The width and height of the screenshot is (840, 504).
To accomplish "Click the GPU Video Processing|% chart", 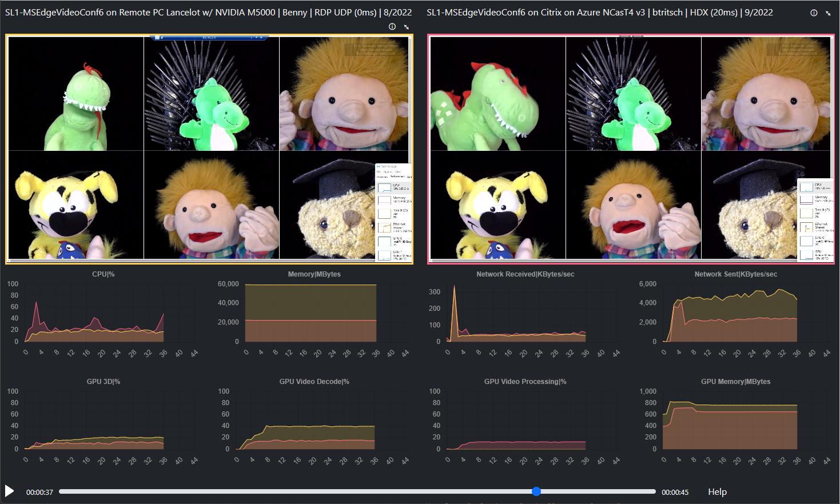I will pos(525,422).
